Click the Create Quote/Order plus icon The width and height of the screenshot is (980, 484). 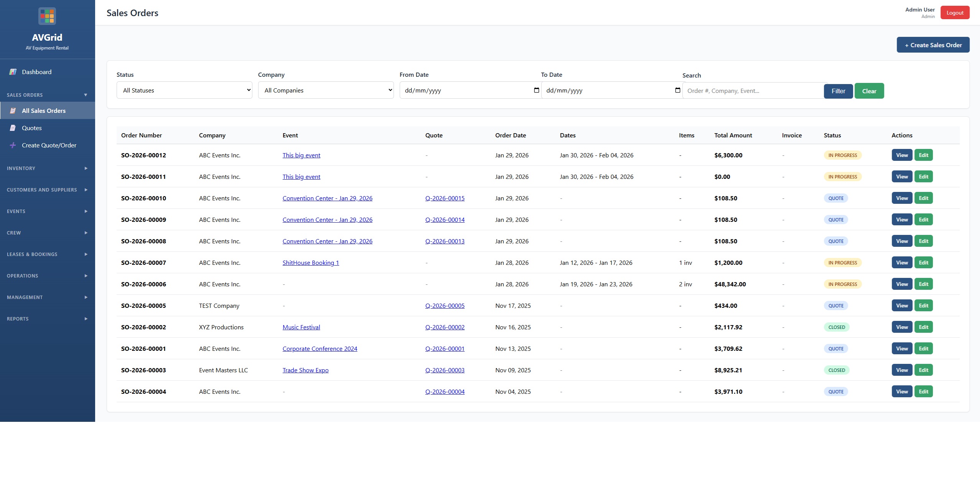pos(13,145)
